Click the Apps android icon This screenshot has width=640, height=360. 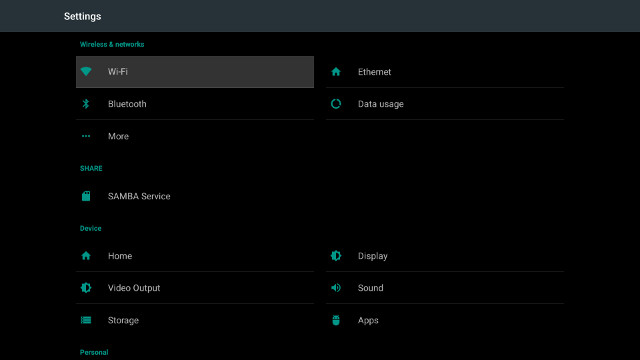[x=336, y=320]
